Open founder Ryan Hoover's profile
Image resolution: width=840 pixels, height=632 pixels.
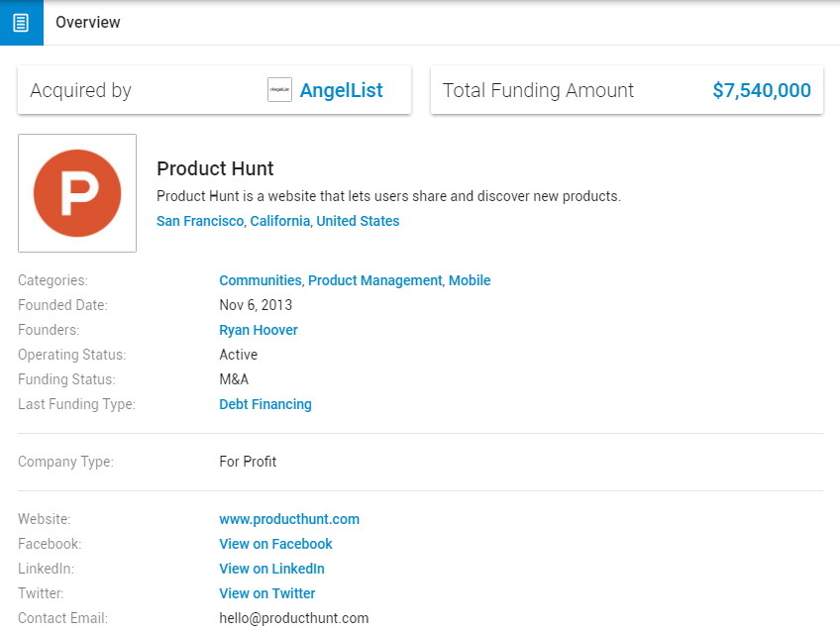(258, 330)
